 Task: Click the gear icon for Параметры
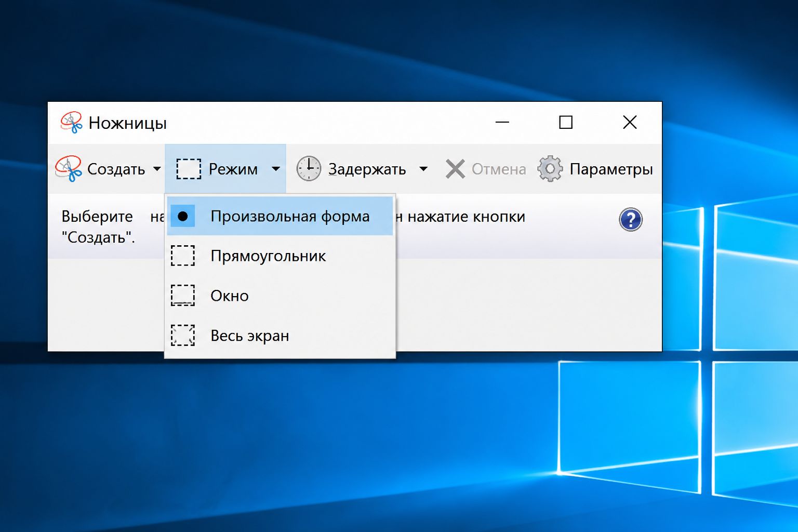click(550, 169)
